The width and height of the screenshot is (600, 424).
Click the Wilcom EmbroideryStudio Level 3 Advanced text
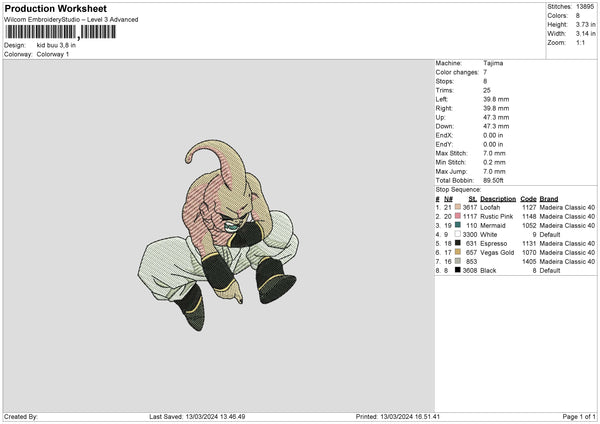pyautogui.click(x=71, y=20)
